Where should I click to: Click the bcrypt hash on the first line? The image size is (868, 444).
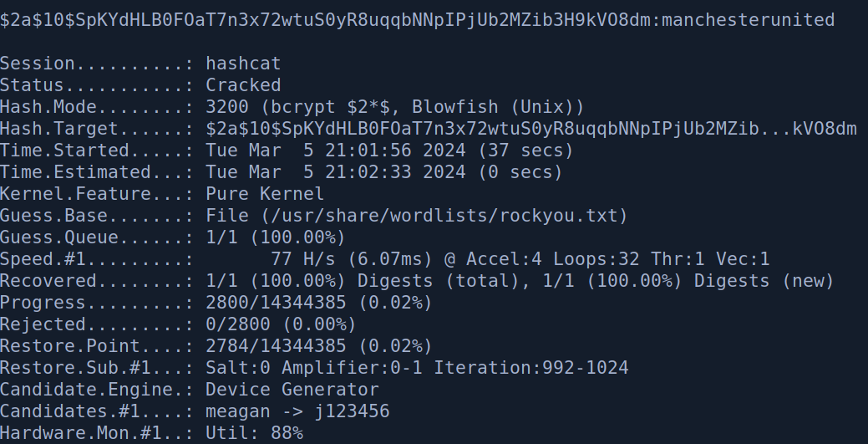(x=326, y=19)
